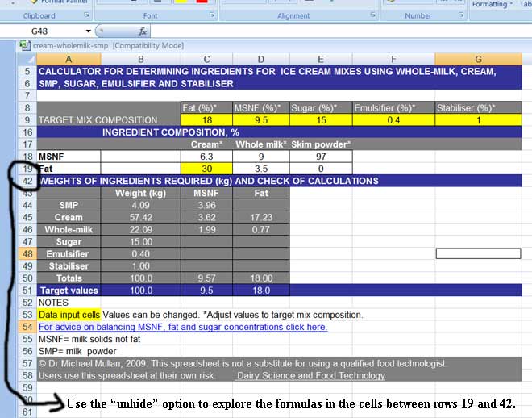Click the Excel workbook icon beside cream-wholemilk-smp
The height and width of the screenshot is (418, 532).
25,45
